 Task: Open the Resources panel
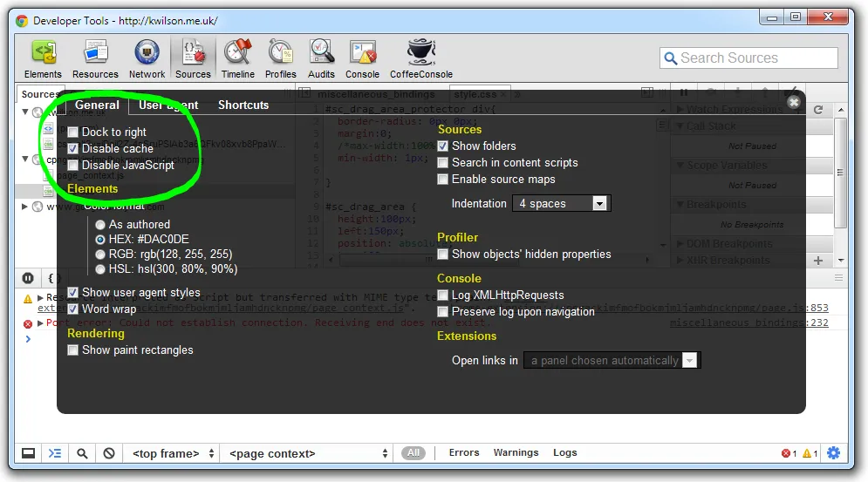(95, 59)
